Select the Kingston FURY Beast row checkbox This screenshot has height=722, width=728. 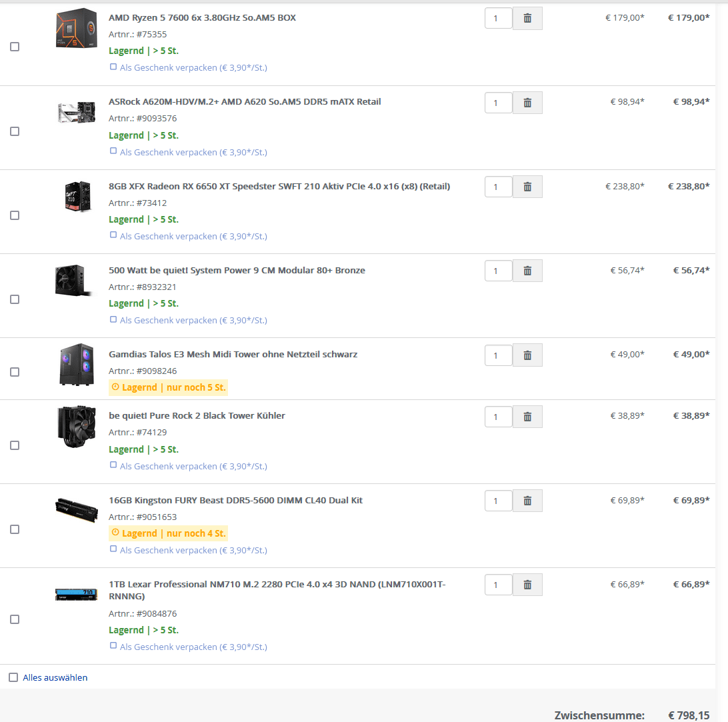pyautogui.click(x=15, y=529)
